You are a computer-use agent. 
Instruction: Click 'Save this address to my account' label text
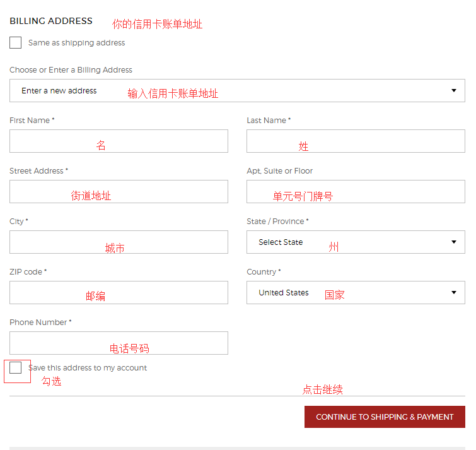pos(88,368)
